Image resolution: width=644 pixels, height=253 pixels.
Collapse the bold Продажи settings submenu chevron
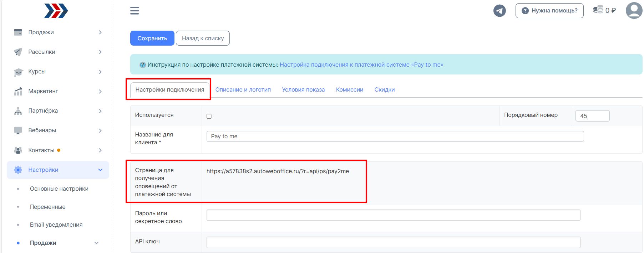coord(96,243)
